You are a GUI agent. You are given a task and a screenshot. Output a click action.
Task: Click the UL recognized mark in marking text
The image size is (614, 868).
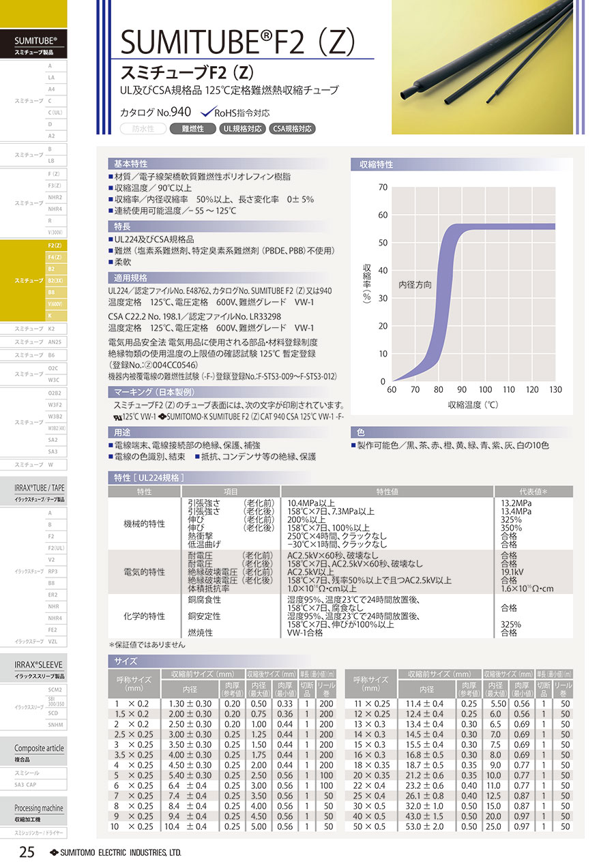click(117, 416)
